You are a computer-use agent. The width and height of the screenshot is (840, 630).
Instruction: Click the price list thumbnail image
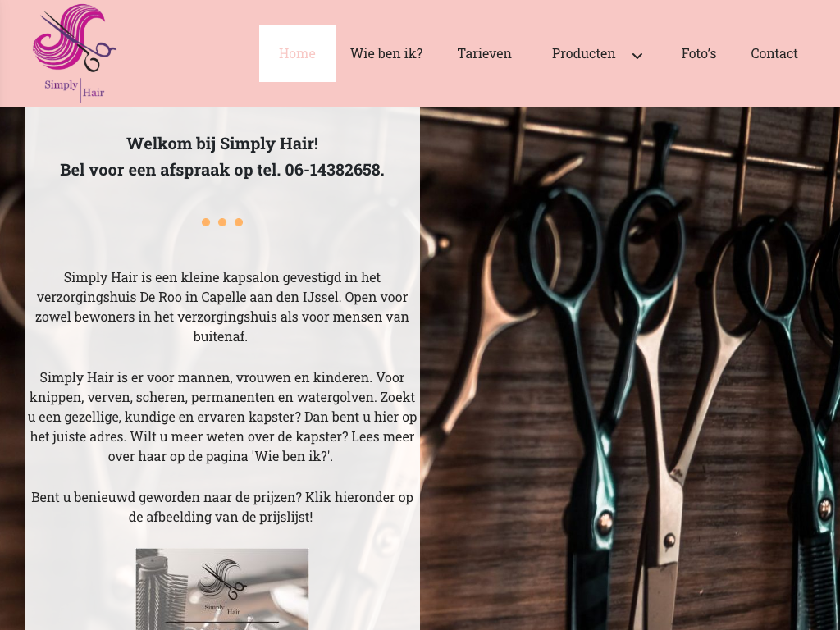point(222,589)
